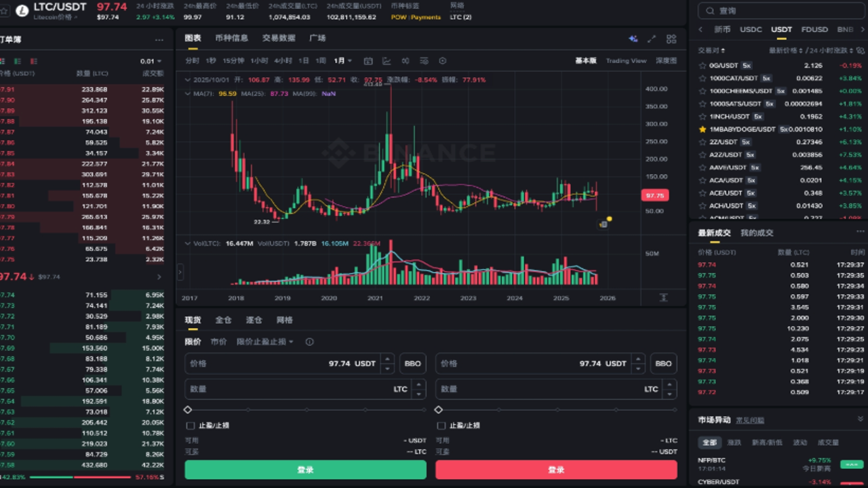Select the 15-minute chart interval
Viewport: 868px width, 488px height.
(x=234, y=61)
